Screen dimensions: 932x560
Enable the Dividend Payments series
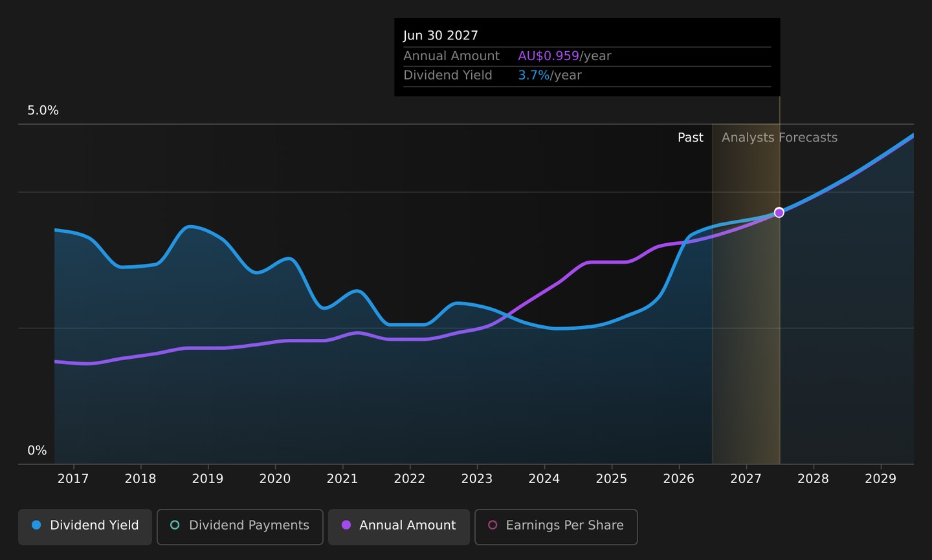[239, 526]
